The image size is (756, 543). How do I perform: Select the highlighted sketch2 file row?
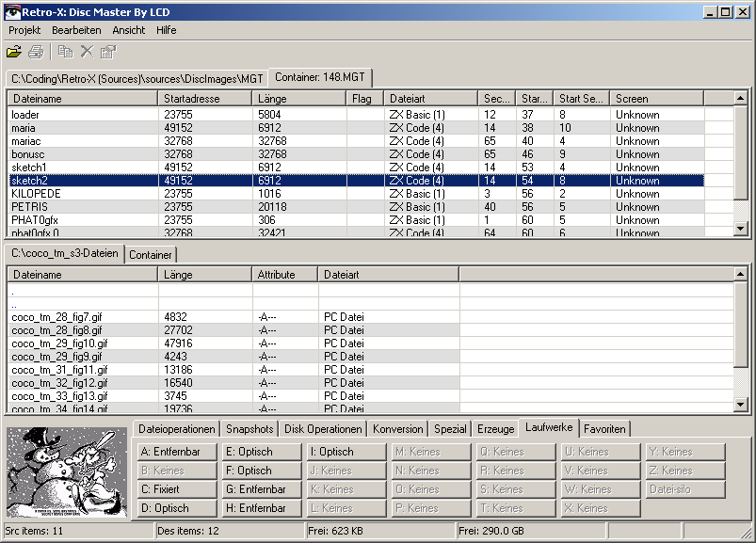coord(356,181)
